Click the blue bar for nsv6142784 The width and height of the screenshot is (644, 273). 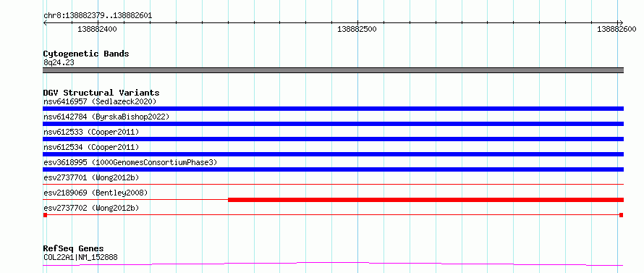click(x=334, y=124)
